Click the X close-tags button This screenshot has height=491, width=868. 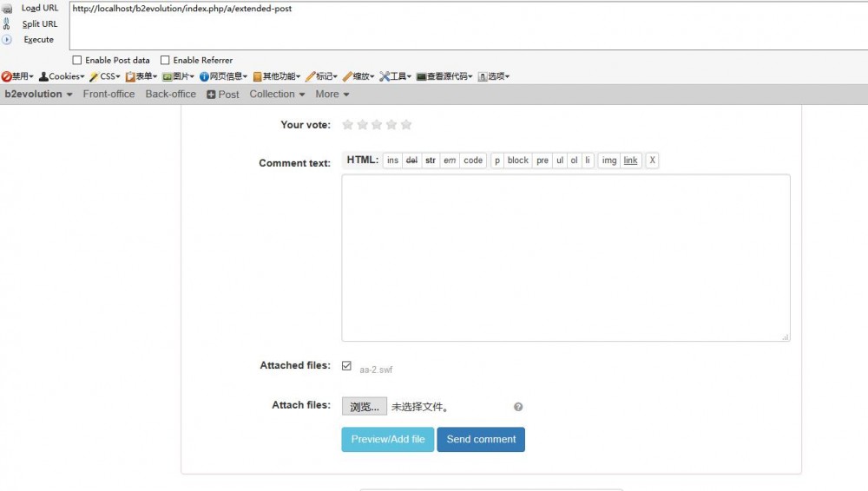click(652, 160)
